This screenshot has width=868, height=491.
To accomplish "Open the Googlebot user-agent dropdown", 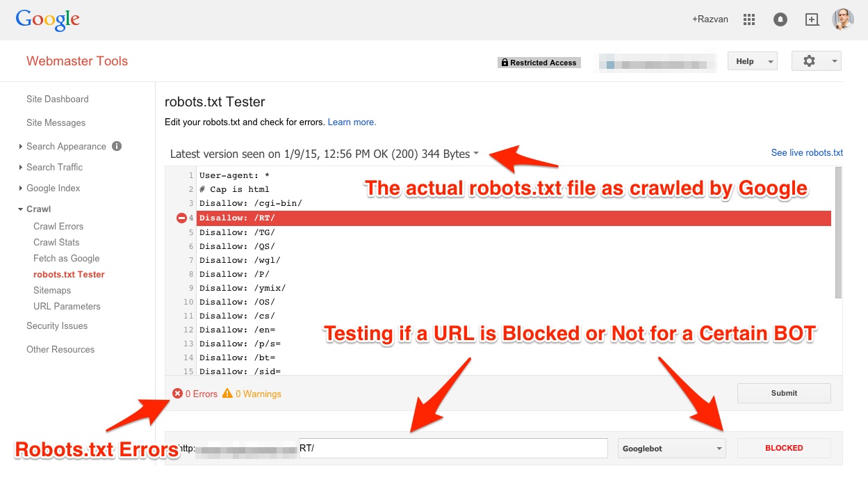I will pyautogui.click(x=671, y=448).
